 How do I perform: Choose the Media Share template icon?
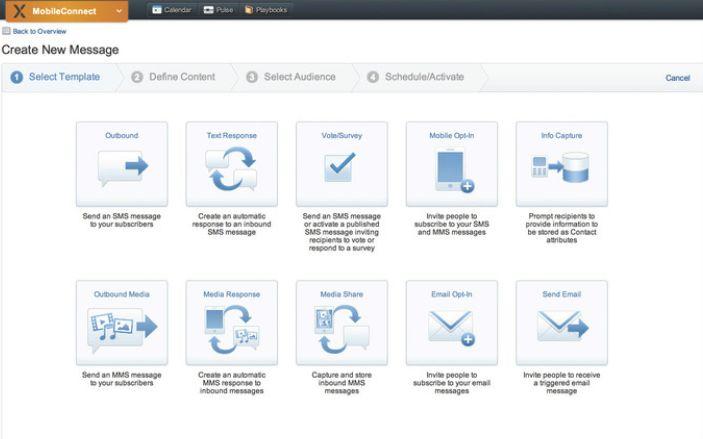pos(342,329)
